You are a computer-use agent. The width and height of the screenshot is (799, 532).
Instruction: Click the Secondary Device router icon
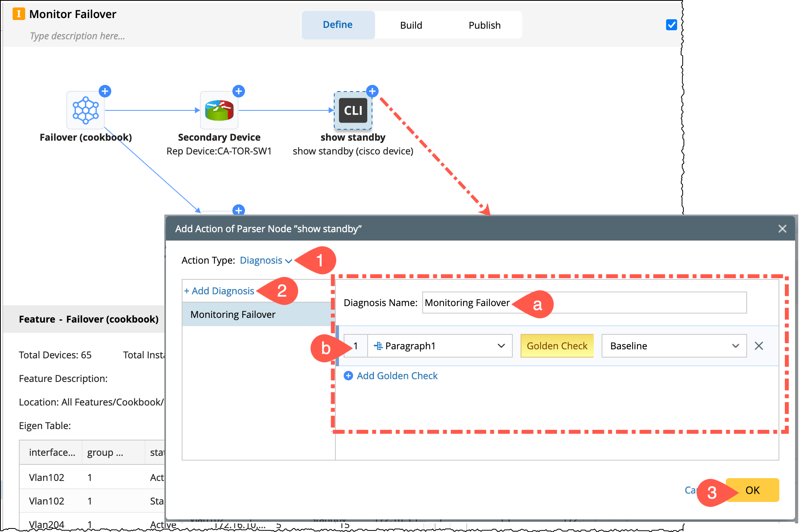[x=219, y=110]
